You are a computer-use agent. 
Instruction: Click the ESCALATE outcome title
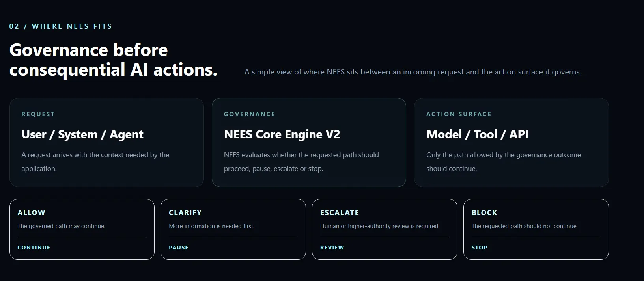pos(340,213)
